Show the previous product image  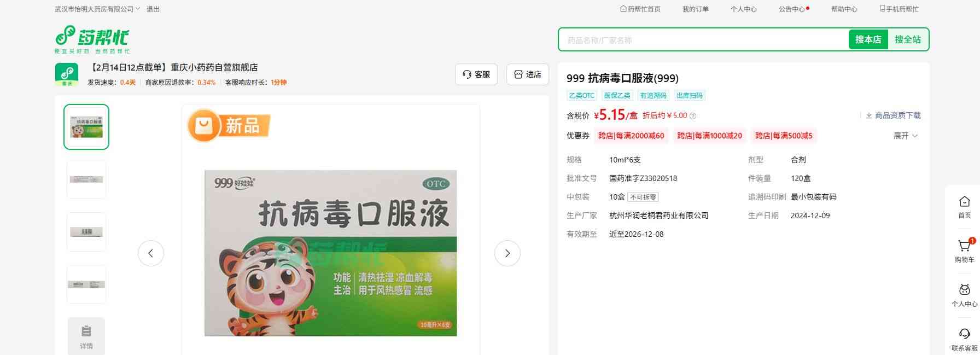(151, 253)
